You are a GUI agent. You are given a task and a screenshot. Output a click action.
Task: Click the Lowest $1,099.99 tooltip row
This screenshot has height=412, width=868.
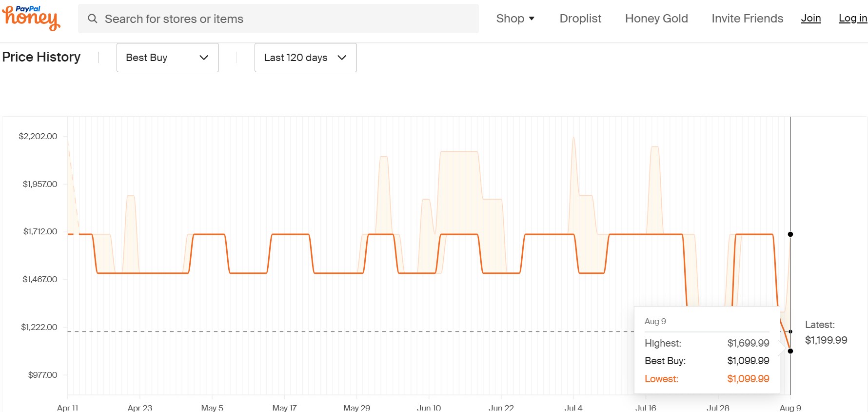[x=707, y=379]
